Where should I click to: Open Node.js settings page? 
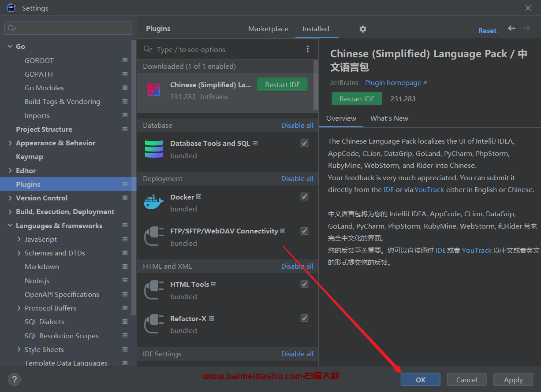coord(37,281)
